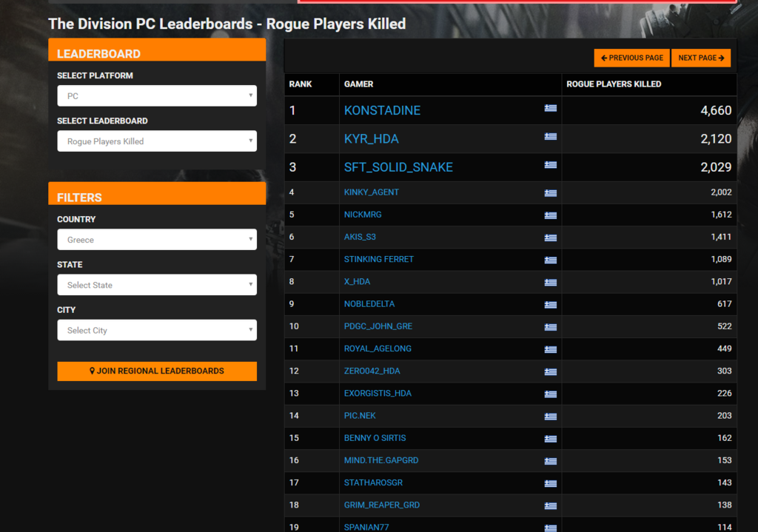Click flag icon in PIC.NEK row
The height and width of the screenshot is (532, 758).
click(550, 417)
